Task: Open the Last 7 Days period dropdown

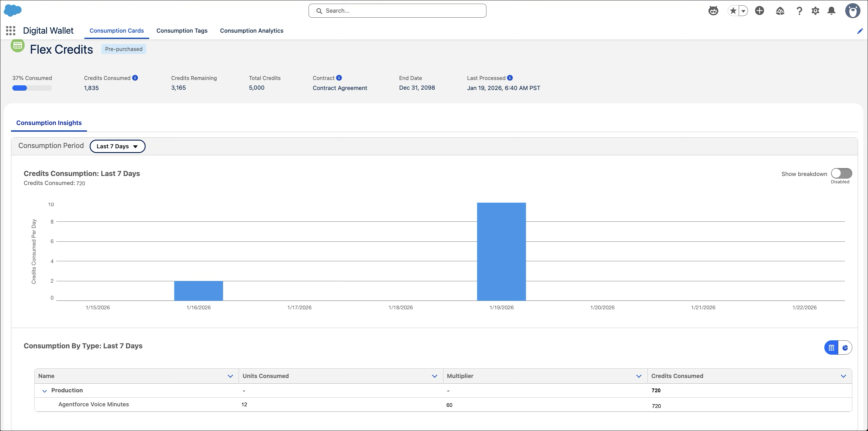Action: pyautogui.click(x=117, y=146)
